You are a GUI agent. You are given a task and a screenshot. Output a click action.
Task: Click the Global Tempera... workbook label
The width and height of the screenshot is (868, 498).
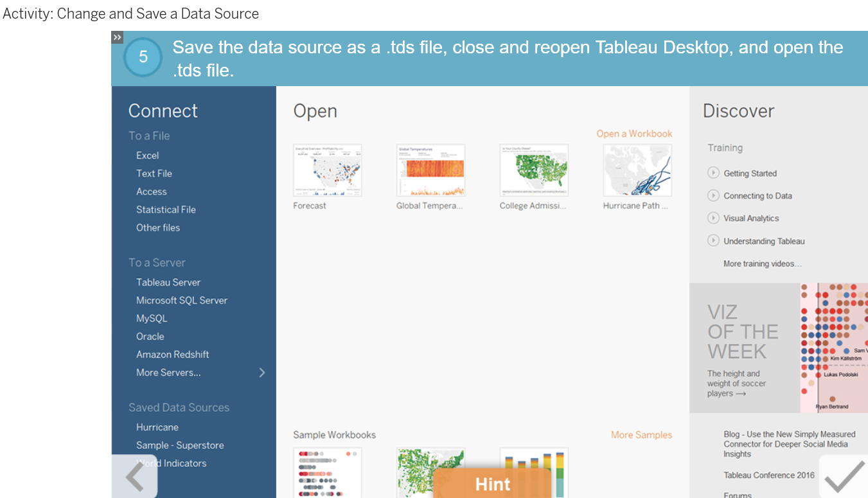[x=429, y=206]
